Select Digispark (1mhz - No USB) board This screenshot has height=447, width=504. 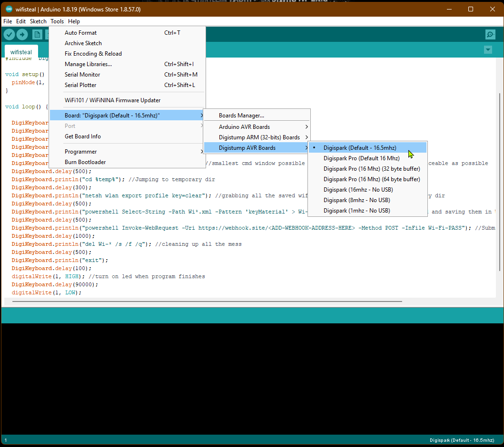368,211
